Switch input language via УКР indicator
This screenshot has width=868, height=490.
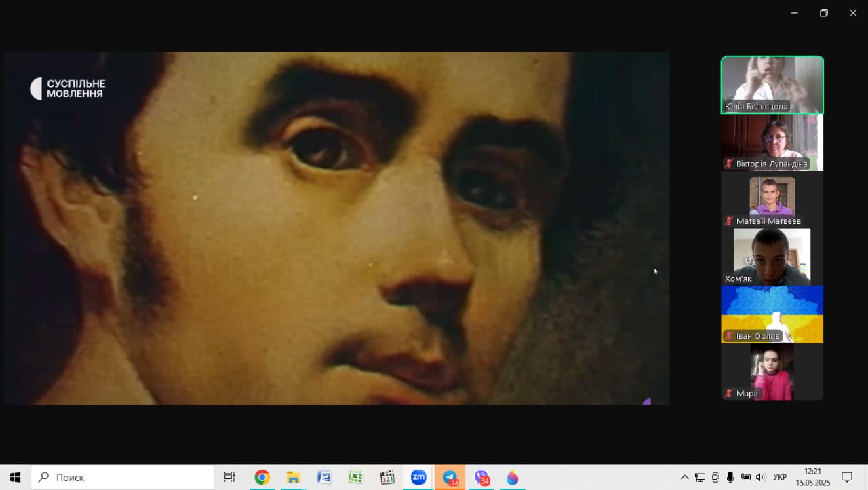[x=780, y=477]
